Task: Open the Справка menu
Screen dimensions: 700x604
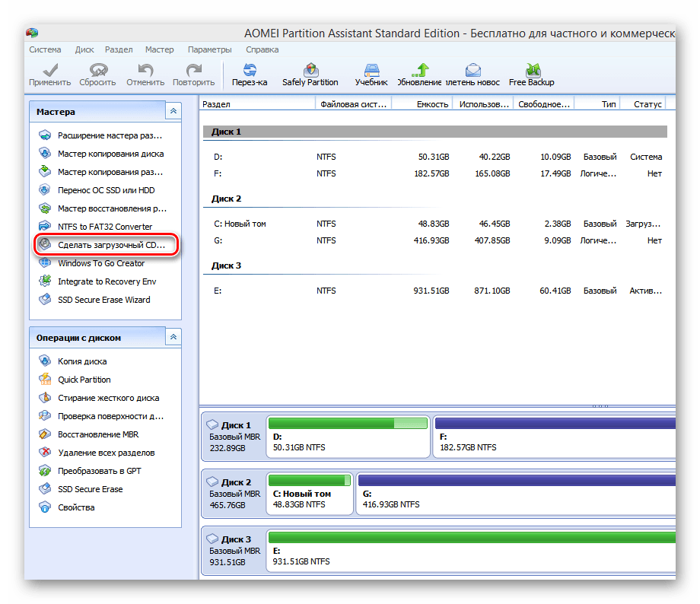Action: click(x=262, y=49)
